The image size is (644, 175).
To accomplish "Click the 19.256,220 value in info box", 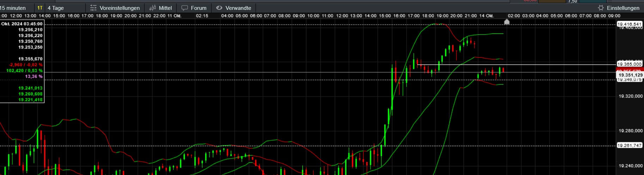I will [30, 36].
